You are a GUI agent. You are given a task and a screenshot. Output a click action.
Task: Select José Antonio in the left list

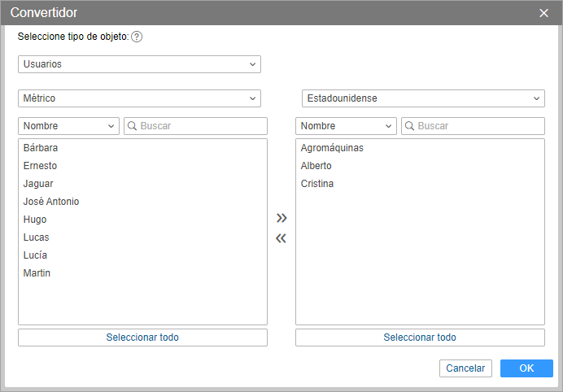pos(51,202)
